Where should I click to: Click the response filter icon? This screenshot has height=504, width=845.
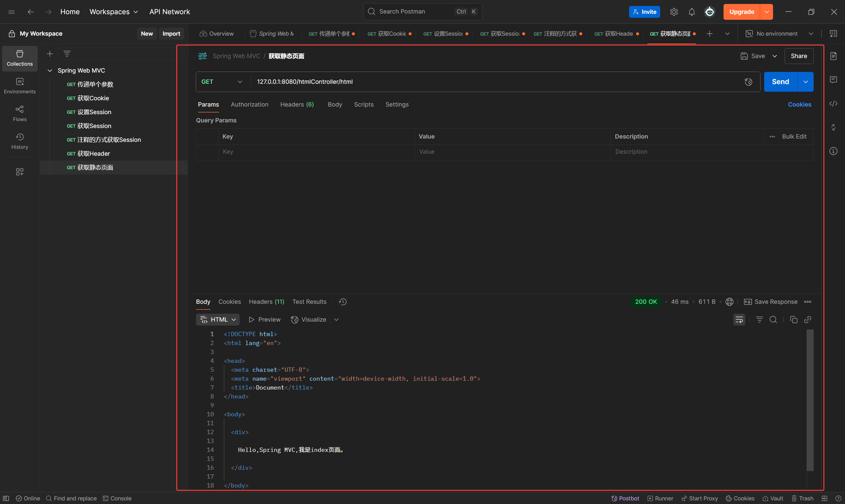[759, 320]
